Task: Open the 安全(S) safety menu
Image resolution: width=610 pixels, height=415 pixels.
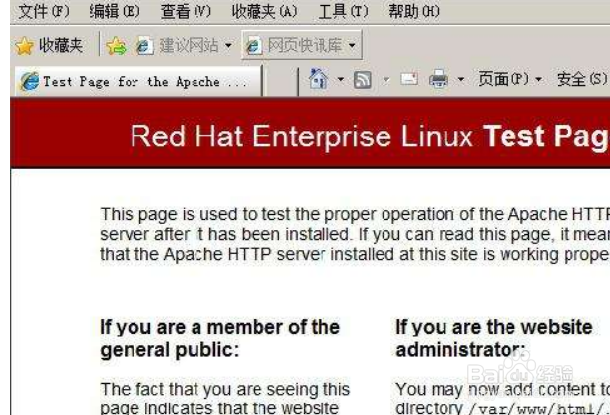Action: [x=582, y=79]
